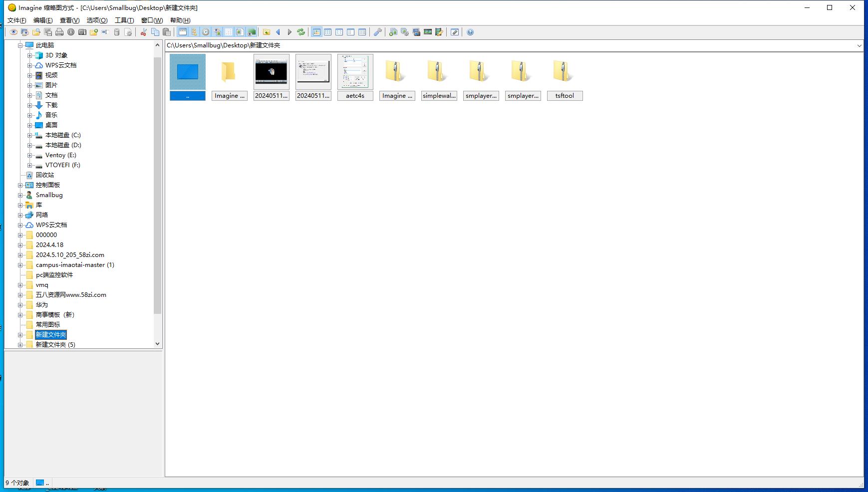
Task: Select the colored thumbnails view mode
Action: [316, 32]
